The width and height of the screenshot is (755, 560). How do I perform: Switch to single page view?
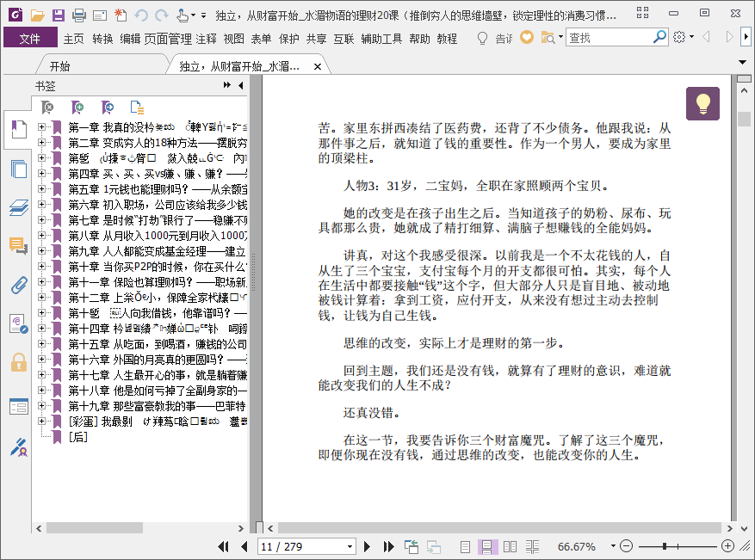coord(465,546)
